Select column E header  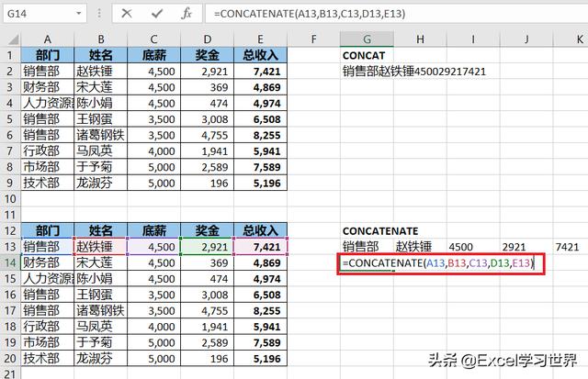tap(260, 39)
